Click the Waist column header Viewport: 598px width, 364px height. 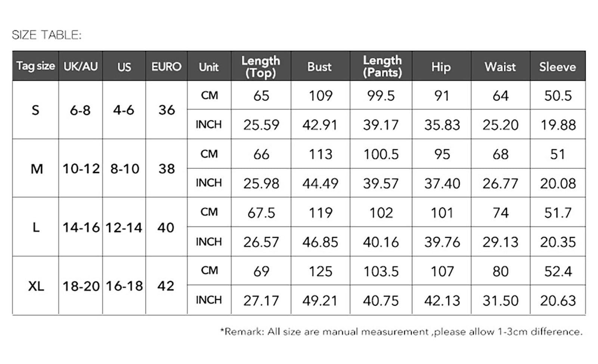[x=501, y=66]
